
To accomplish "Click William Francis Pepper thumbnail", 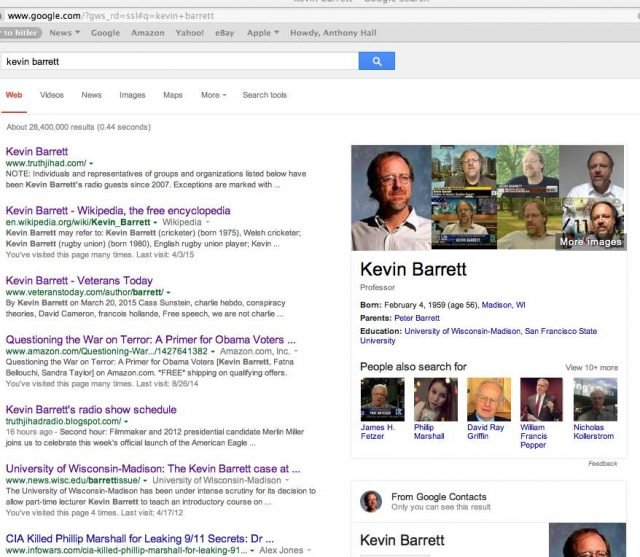I will click(x=541, y=399).
